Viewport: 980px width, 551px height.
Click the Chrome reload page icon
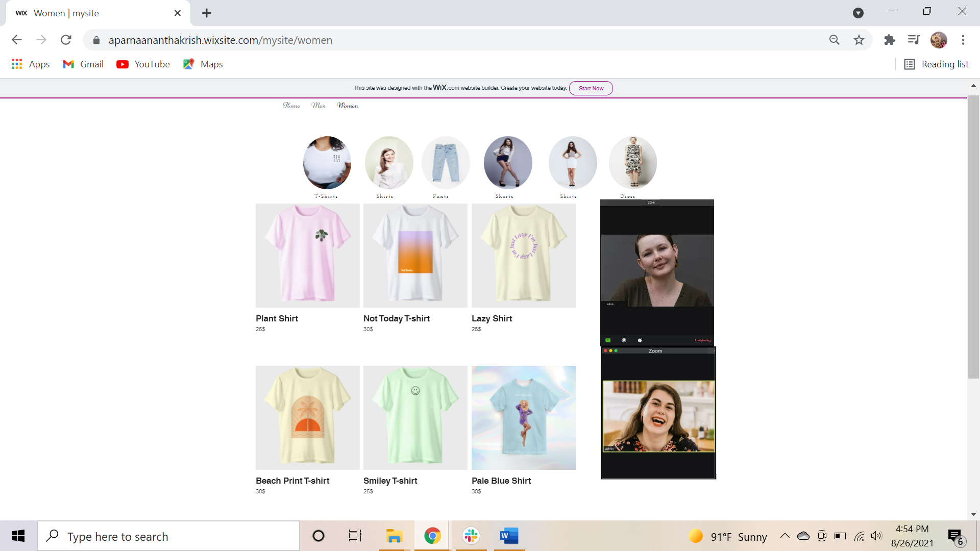point(66,40)
